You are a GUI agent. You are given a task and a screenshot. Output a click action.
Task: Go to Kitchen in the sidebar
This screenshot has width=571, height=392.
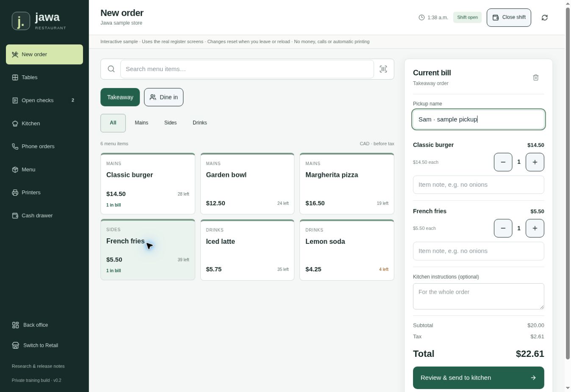tap(44, 124)
